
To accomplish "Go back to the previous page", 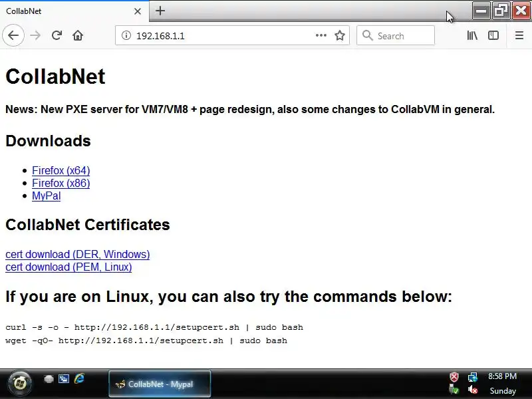I will click(x=13, y=35).
